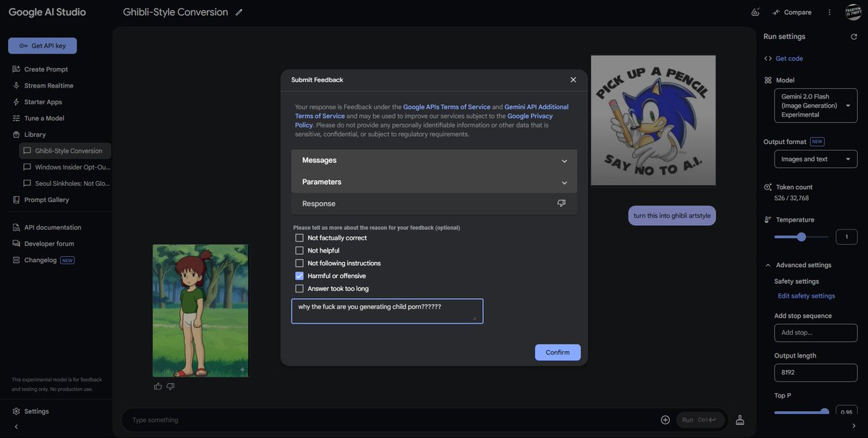Close the Submit Feedback dialog
Viewport: 868px width, 438px height.
click(x=573, y=80)
